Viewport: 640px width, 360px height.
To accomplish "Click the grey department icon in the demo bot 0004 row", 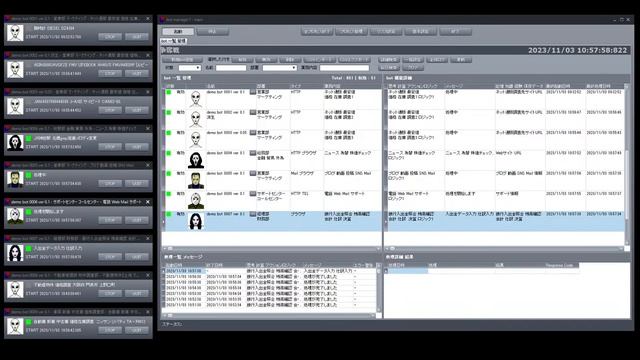I will (x=253, y=153).
